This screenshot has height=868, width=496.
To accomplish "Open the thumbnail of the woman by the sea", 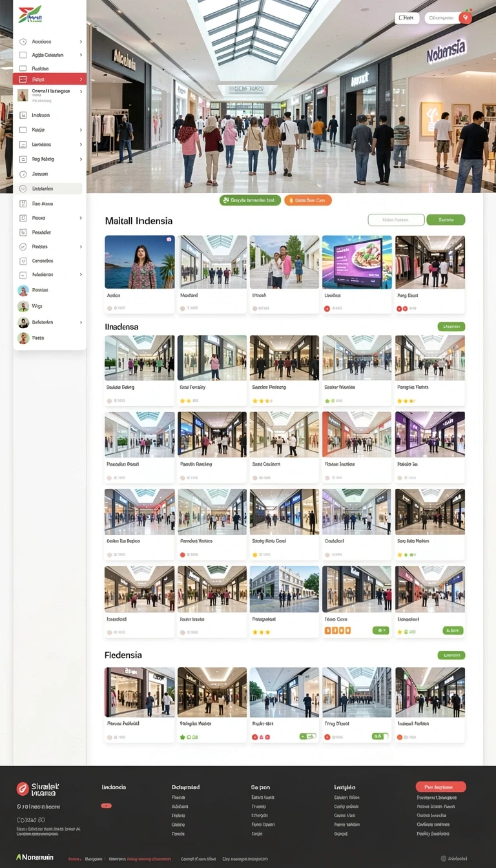I will coord(139,262).
